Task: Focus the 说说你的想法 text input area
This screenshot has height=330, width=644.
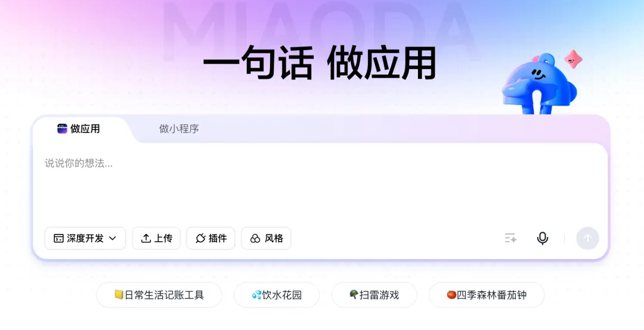Action: point(320,183)
